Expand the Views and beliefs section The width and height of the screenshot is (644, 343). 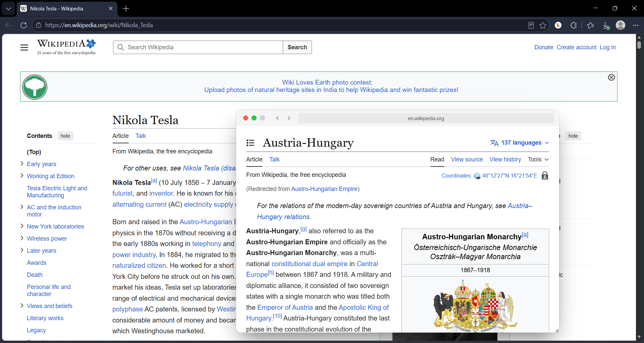pos(22,305)
